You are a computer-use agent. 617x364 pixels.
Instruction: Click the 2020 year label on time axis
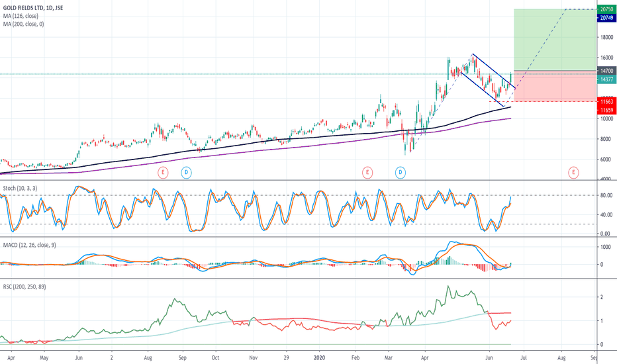pyautogui.click(x=320, y=358)
